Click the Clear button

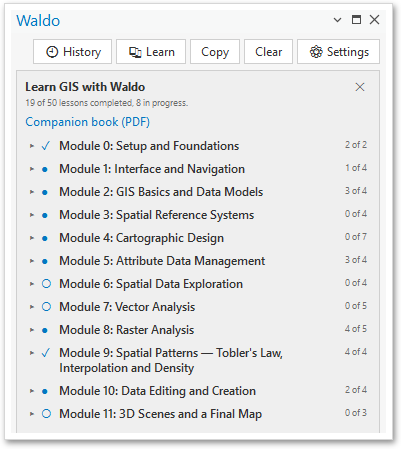click(x=268, y=52)
